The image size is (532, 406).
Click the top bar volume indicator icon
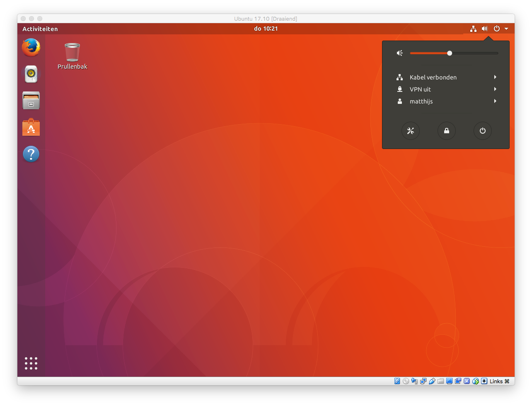point(485,29)
